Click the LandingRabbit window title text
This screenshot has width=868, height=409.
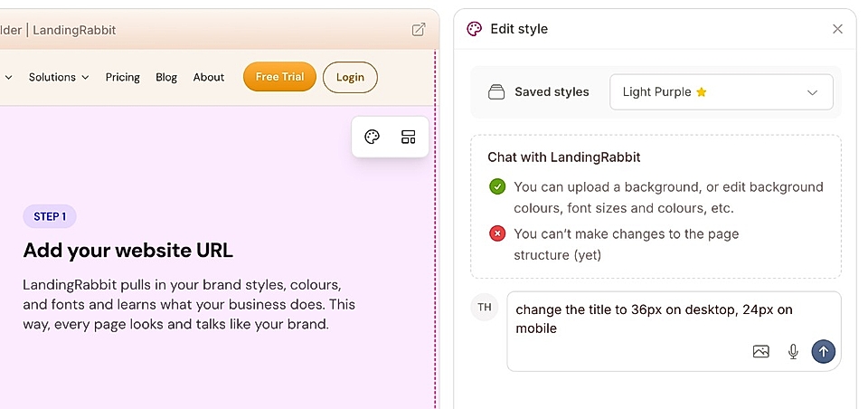(74, 30)
